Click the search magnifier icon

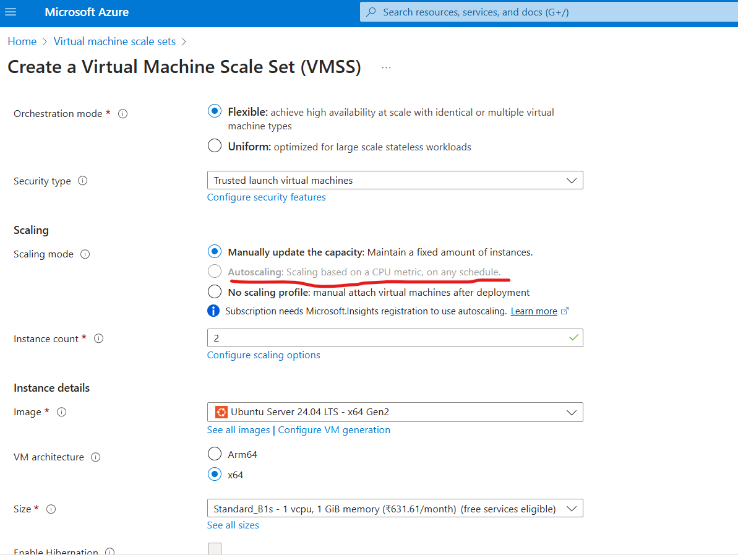click(x=371, y=12)
